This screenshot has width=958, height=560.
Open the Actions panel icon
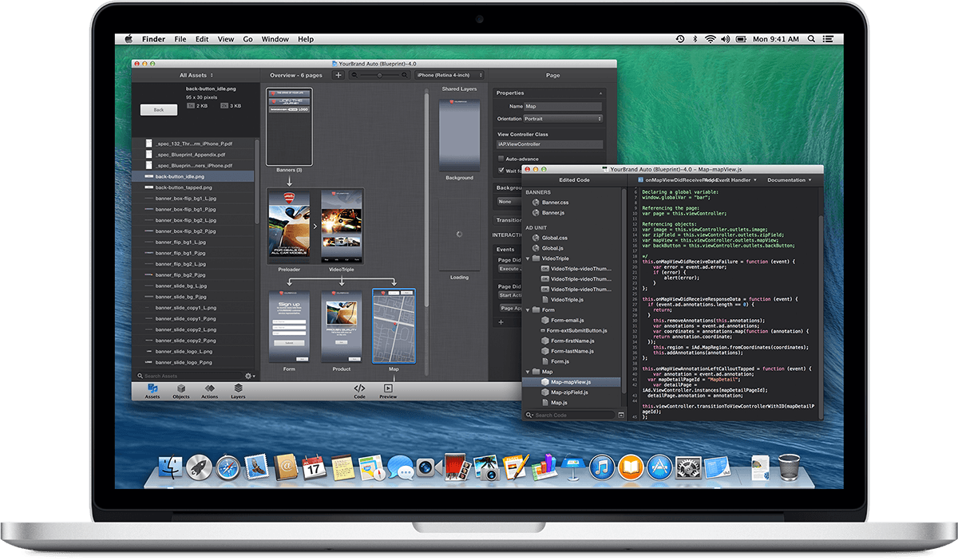(x=209, y=391)
